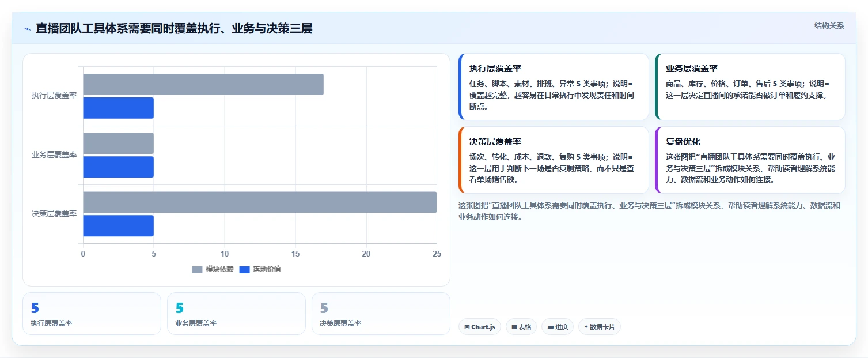Click the summary paragraph below the four cards
This screenshot has height=358, width=868.
649,211
